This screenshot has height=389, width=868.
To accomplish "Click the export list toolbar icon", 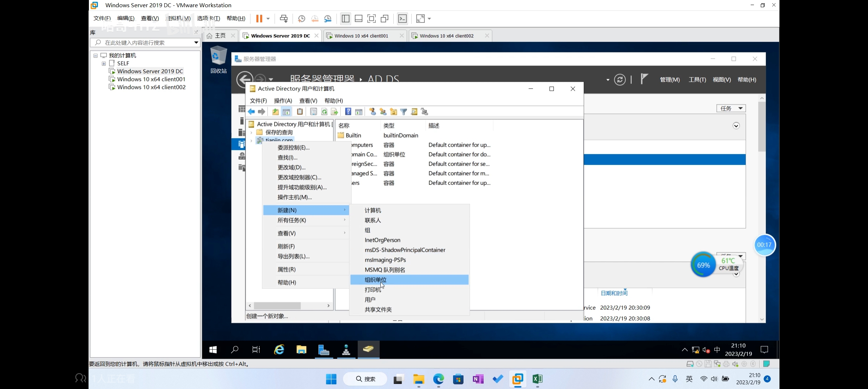I will (x=334, y=112).
